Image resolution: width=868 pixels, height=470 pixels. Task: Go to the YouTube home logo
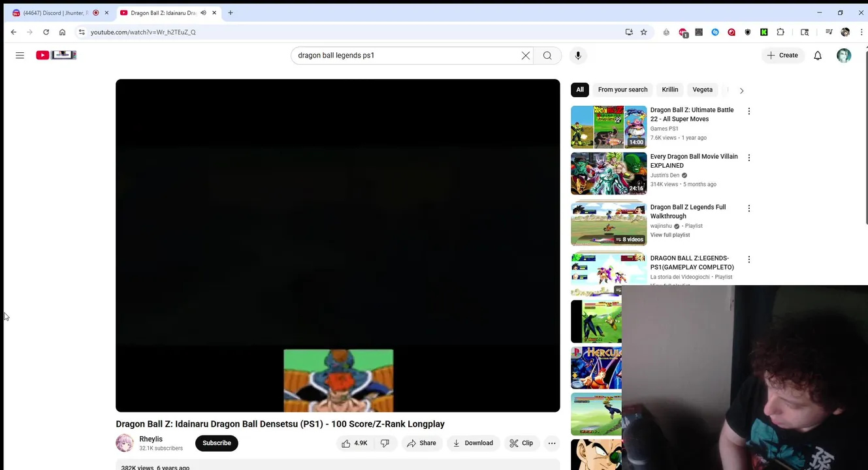click(56, 55)
